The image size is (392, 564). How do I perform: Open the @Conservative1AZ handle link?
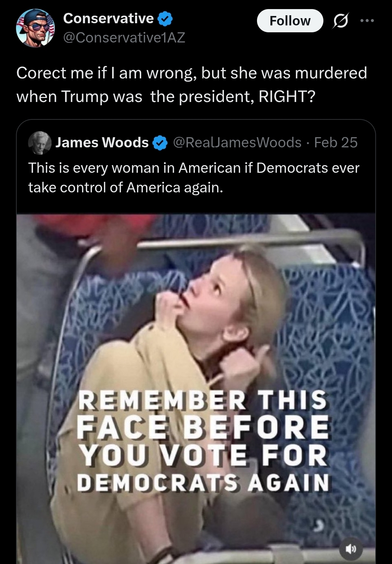124,37
